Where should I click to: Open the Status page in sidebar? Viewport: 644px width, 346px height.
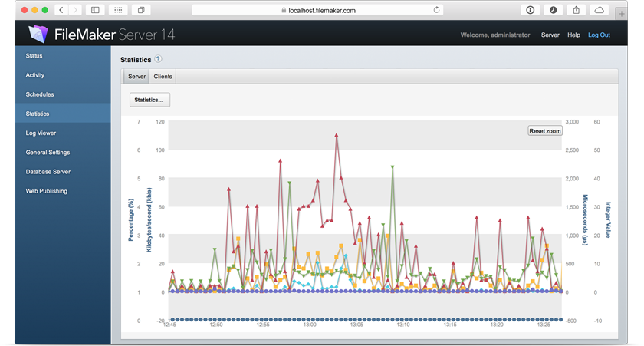click(63, 56)
